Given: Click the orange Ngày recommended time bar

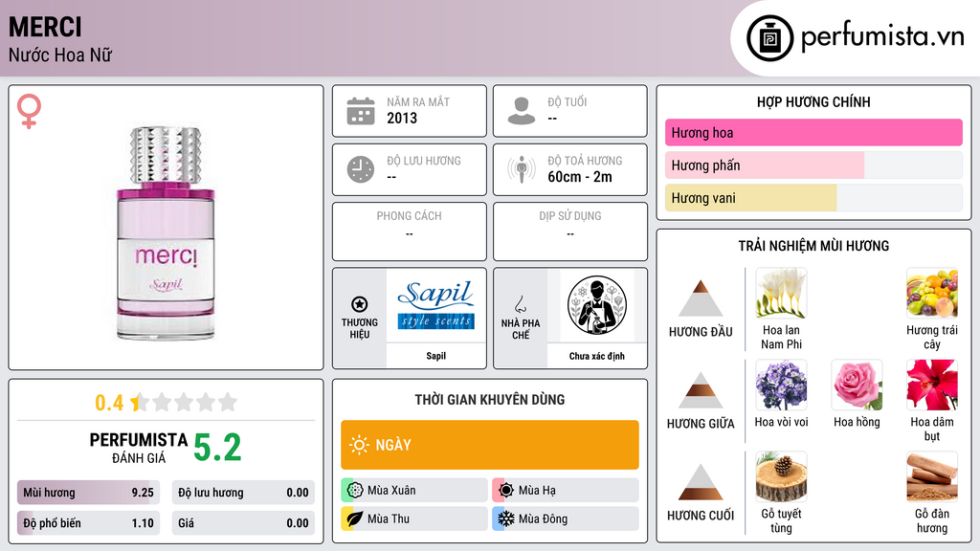Looking at the screenshot, I should tap(490, 445).
